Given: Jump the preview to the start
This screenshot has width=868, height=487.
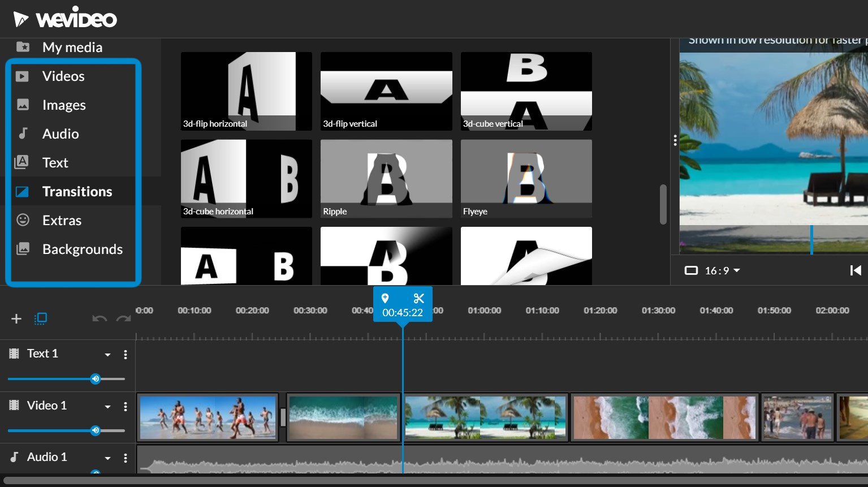Looking at the screenshot, I should click(856, 270).
